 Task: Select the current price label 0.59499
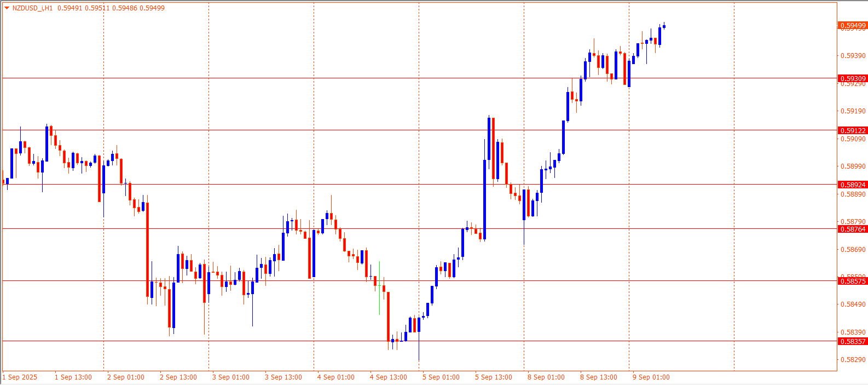click(x=853, y=26)
